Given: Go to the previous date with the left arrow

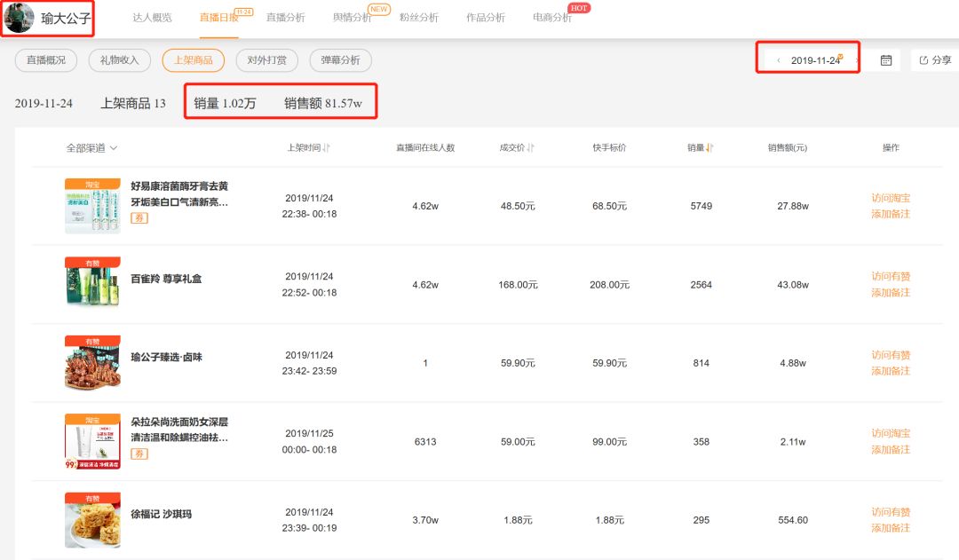Looking at the screenshot, I should (x=779, y=59).
